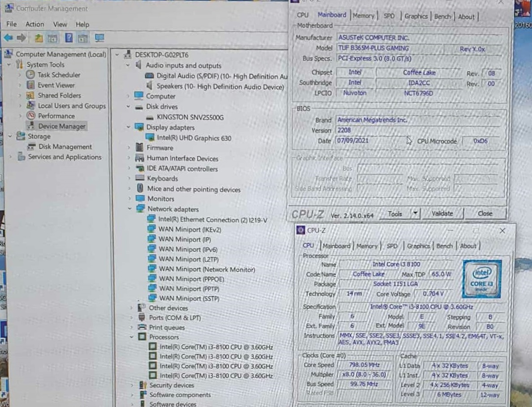Expand the Firmware category
Screen dimensions: 532x407
pyautogui.click(x=129, y=148)
